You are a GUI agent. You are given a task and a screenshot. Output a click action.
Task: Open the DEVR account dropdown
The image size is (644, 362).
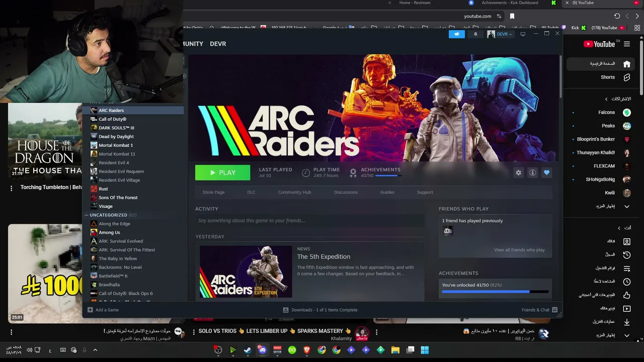coord(500,34)
